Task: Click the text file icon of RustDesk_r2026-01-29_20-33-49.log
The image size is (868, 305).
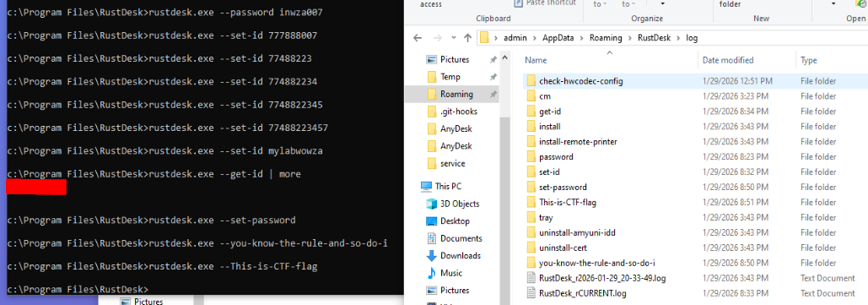Action: point(531,278)
